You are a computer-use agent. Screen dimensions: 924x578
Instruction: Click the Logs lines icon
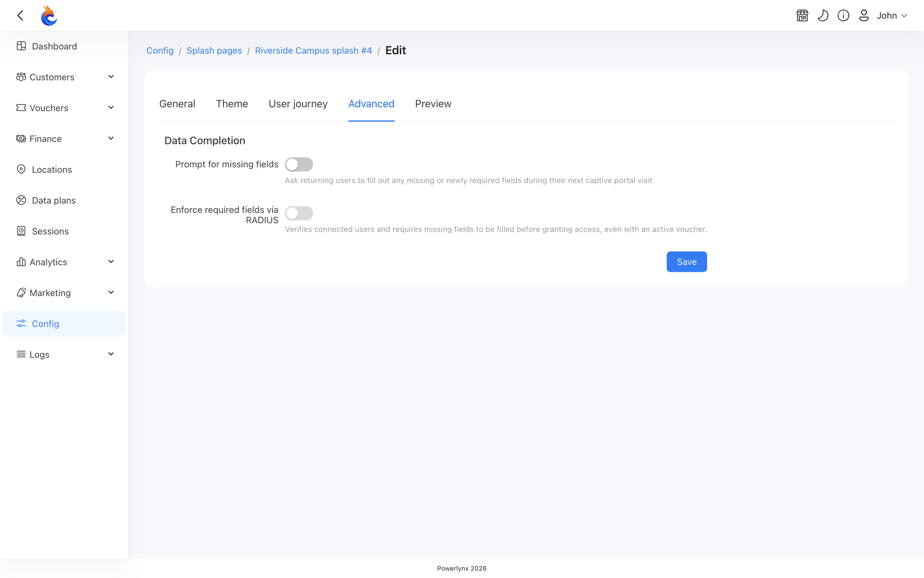21,355
